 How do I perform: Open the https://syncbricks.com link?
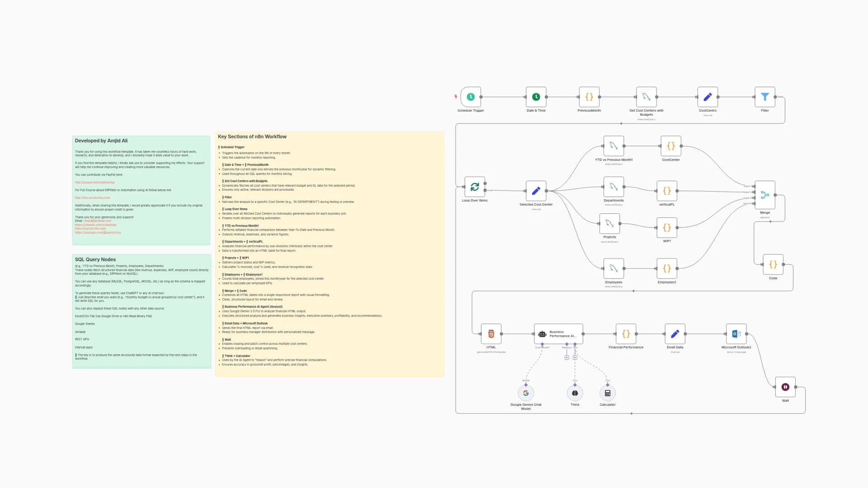point(90,229)
